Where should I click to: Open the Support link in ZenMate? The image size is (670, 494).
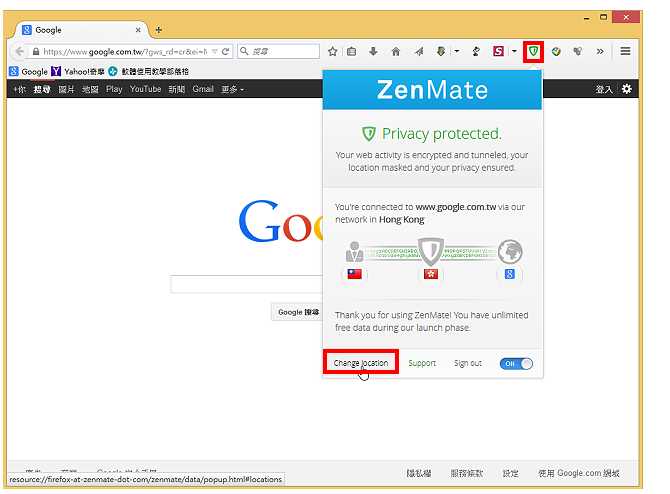click(422, 363)
